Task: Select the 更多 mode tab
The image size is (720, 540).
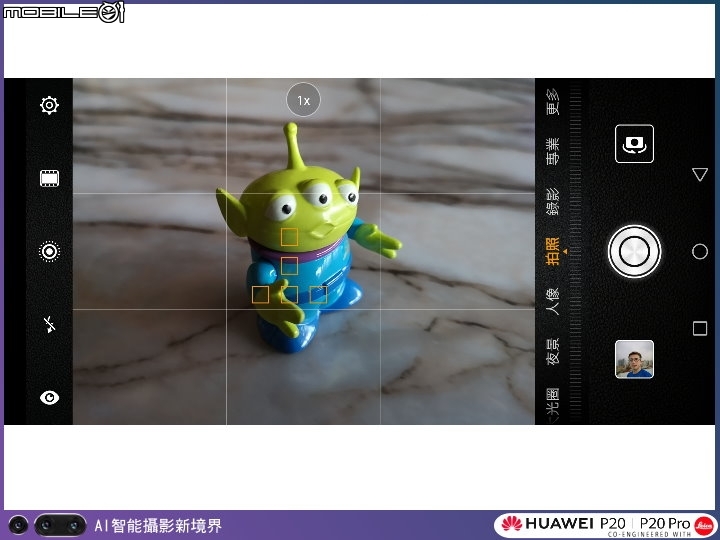Action: [x=553, y=101]
